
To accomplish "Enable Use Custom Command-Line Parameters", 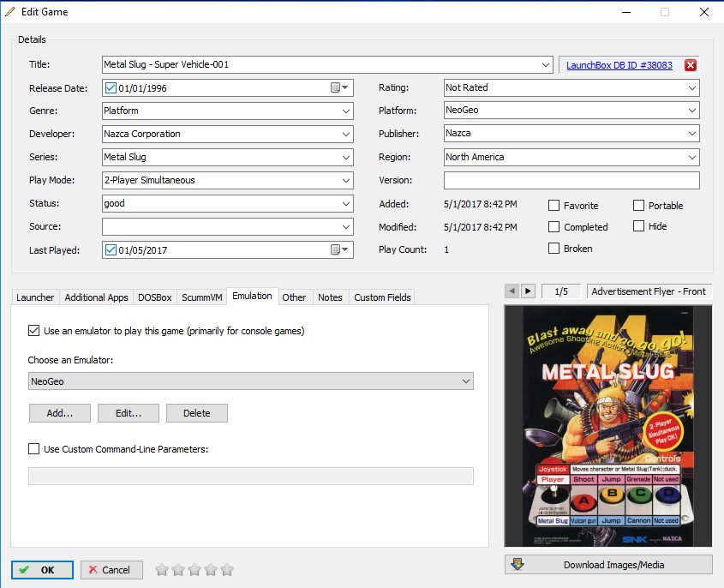I will [34, 448].
